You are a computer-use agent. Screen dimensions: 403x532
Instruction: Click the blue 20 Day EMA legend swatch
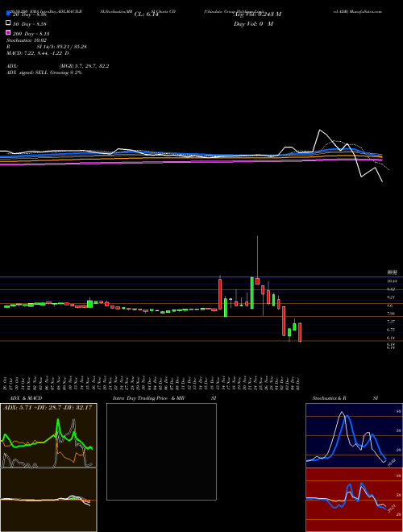point(8,14)
